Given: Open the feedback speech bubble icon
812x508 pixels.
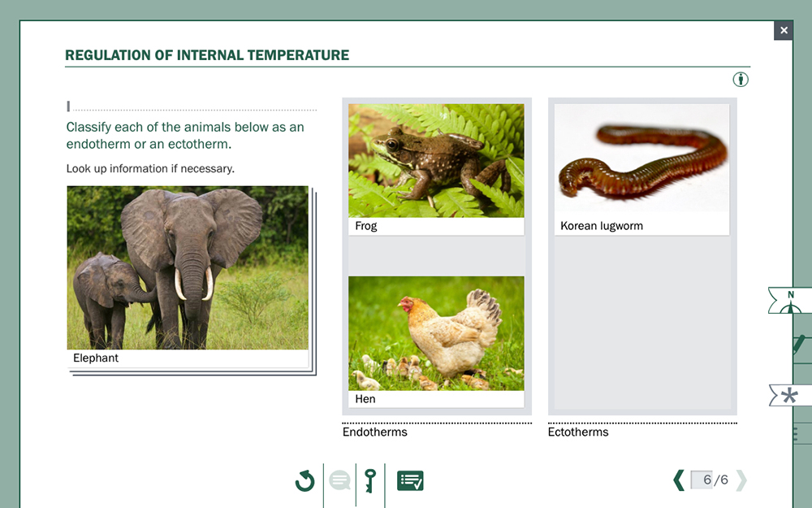Looking at the screenshot, I should pos(339,480).
